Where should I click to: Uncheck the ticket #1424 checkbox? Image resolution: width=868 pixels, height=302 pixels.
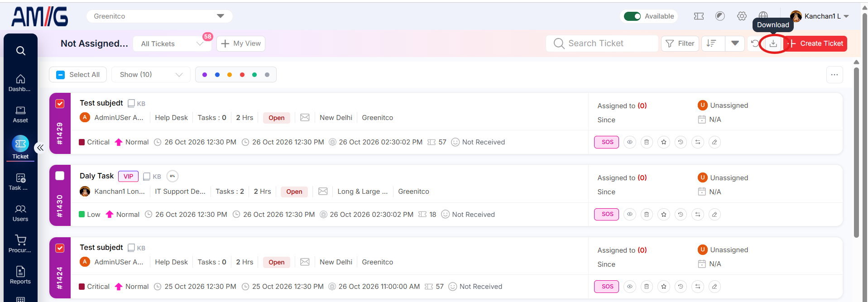[x=60, y=248]
